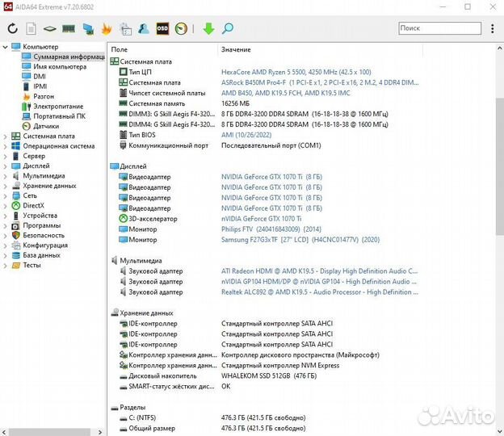Viewport: 504px width, 436px height.
Task: Open the nVIDIA GeForce GTX 1070 Ti 3D-акселератор link
Action: pyautogui.click(x=262, y=219)
